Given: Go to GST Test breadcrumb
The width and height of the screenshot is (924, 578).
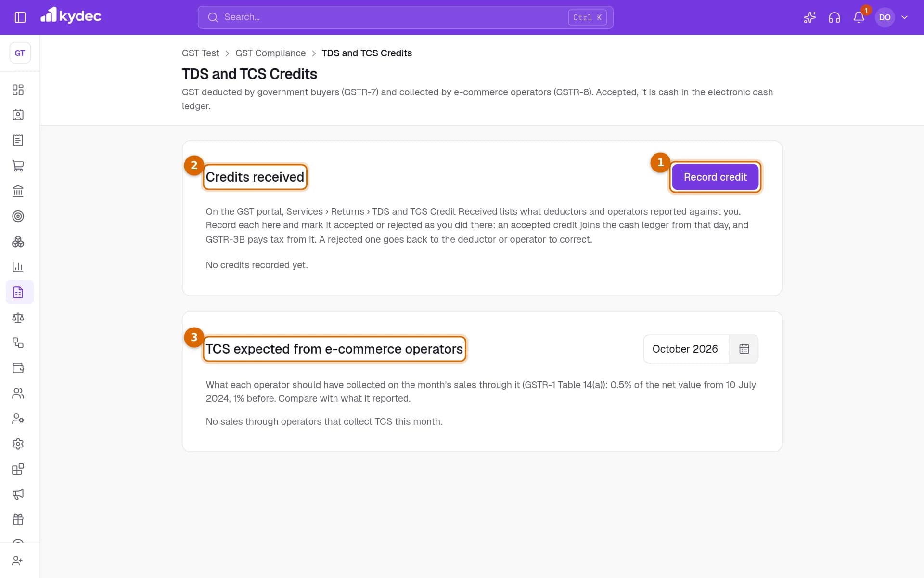Looking at the screenshot, I should pos(200,53).
